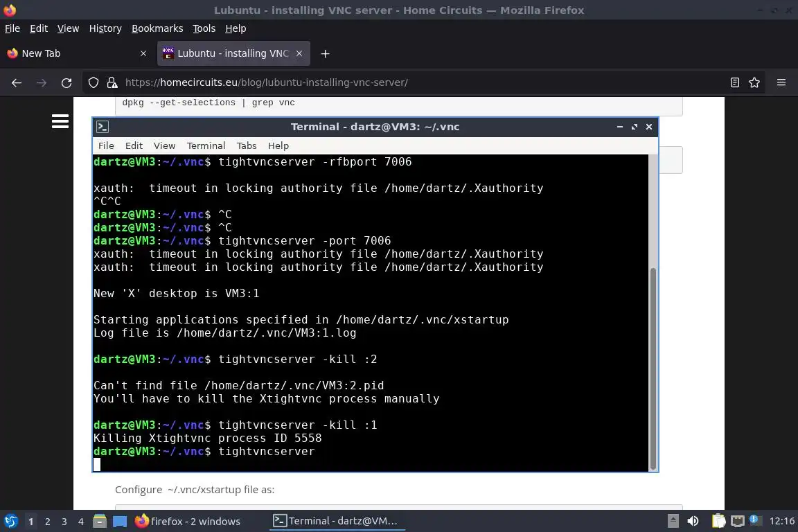Click the 'Log file is /home/dartz/.vnc/VM3:1.log' line
This screenshot has width=798, height=532.
tap(225, 333)
